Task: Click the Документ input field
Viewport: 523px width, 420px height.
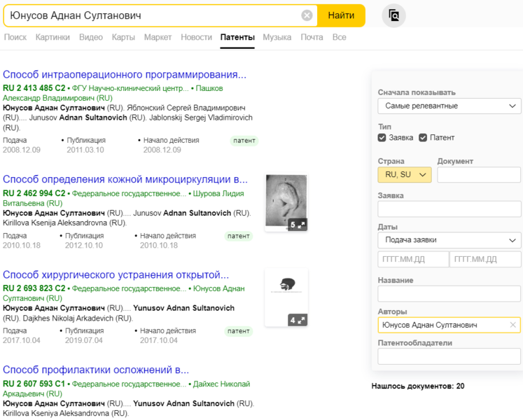Action: tap(479, 175)
